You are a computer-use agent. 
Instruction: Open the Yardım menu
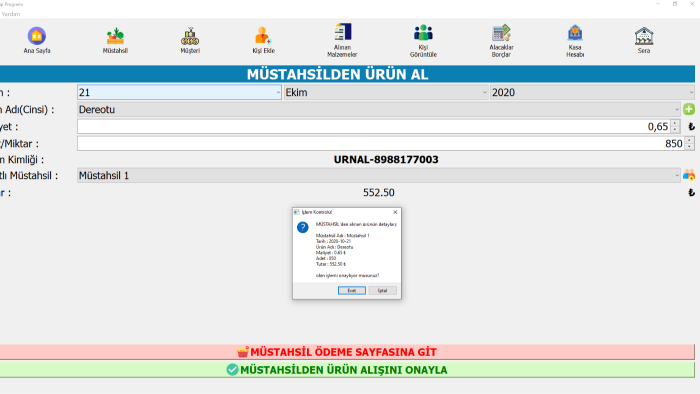point(11,14)
